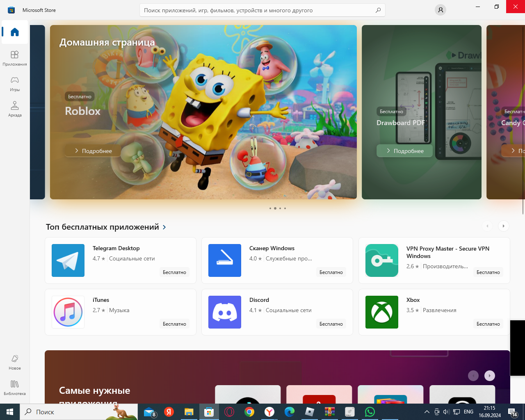
Task: Open iTunes app icon
Action: 68,312
